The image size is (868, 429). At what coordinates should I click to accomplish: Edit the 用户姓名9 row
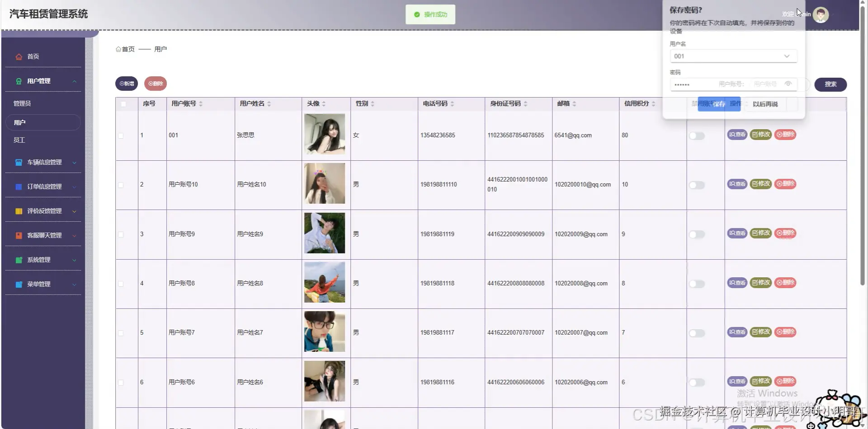761,233
